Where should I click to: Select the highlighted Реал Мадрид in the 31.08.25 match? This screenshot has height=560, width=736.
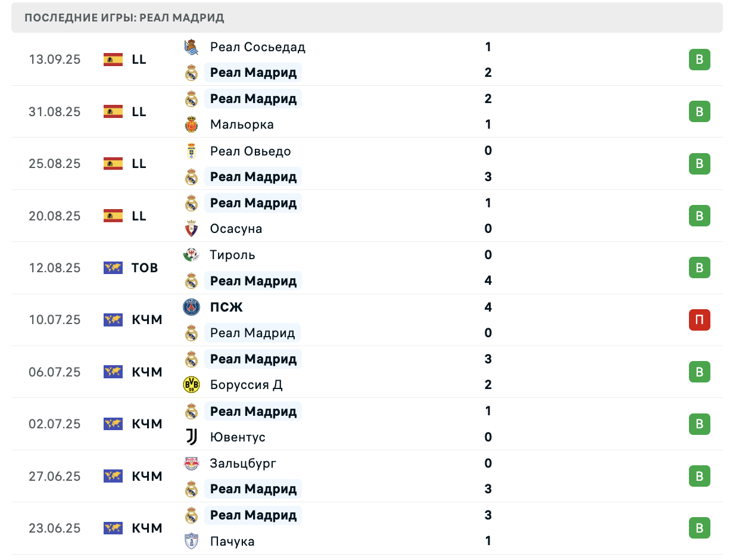[x=253, y=98]
